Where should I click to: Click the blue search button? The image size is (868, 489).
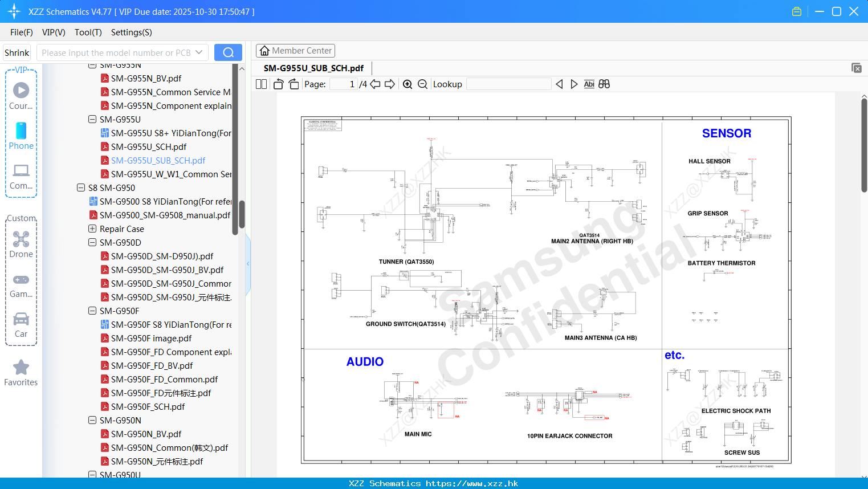pos(228,52)
